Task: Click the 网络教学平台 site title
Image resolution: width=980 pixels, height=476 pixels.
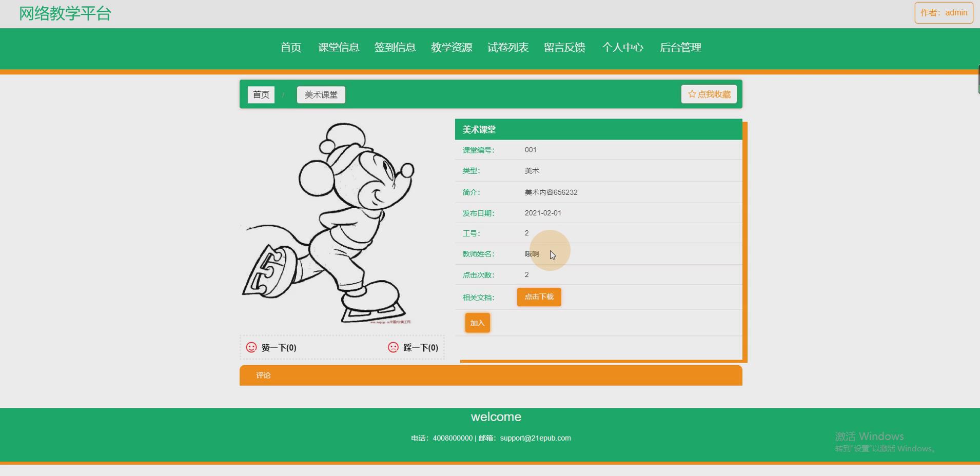Action: (x=65, y=13)
